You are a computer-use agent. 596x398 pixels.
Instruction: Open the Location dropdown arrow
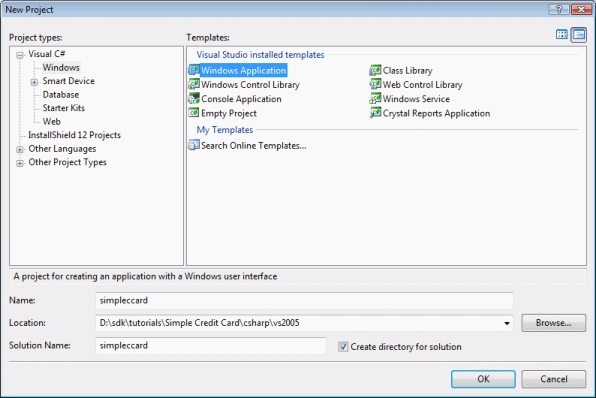tap(507, 323)
